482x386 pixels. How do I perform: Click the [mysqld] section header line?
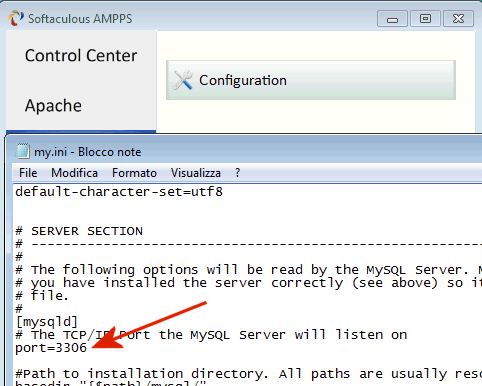tap(47, 322)
